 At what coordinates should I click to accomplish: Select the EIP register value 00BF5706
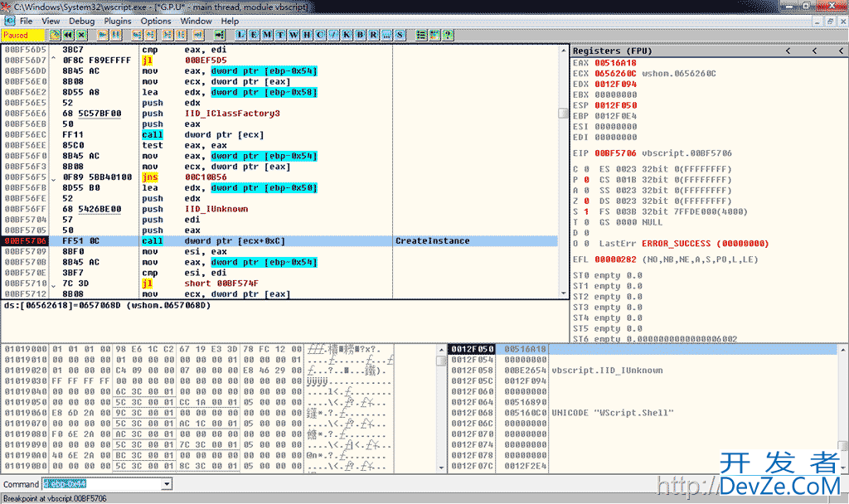click(x=615, y=153)
